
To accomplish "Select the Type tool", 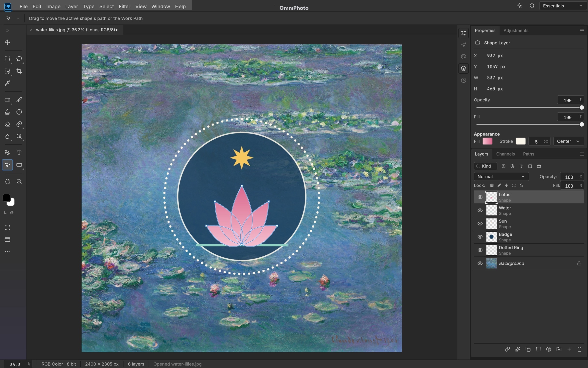I will click(19, 153).
